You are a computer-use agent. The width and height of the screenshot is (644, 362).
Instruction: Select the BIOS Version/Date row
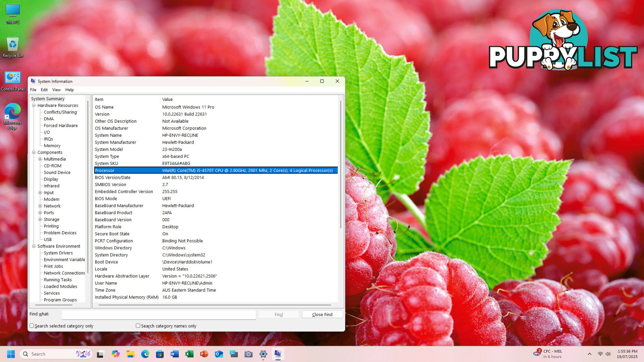coord(216,177)
